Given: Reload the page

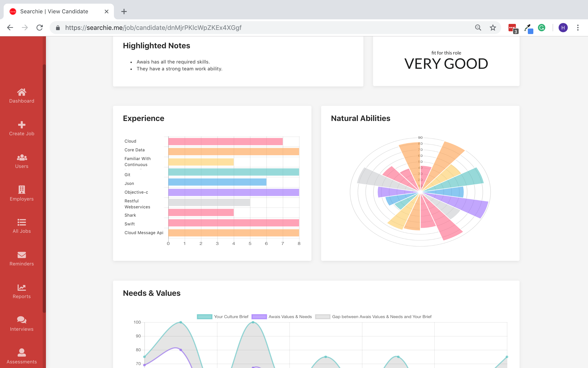Looking at the screenshot, I should point(40,28).
